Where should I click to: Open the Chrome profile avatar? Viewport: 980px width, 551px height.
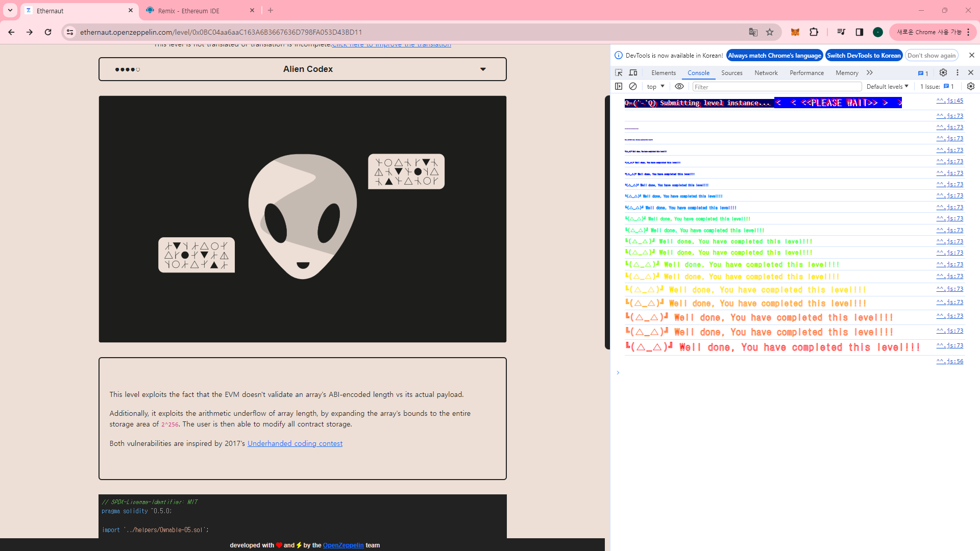tap(878, 32)
